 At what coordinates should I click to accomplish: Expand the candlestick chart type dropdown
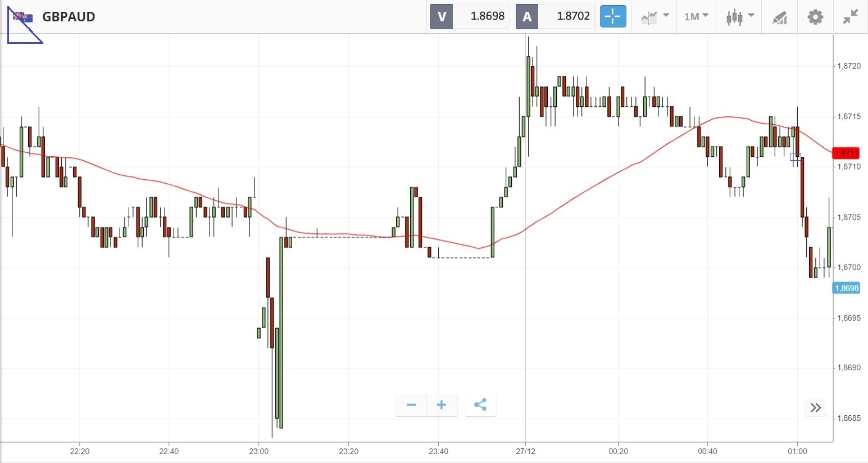click(x=740, y=16)
